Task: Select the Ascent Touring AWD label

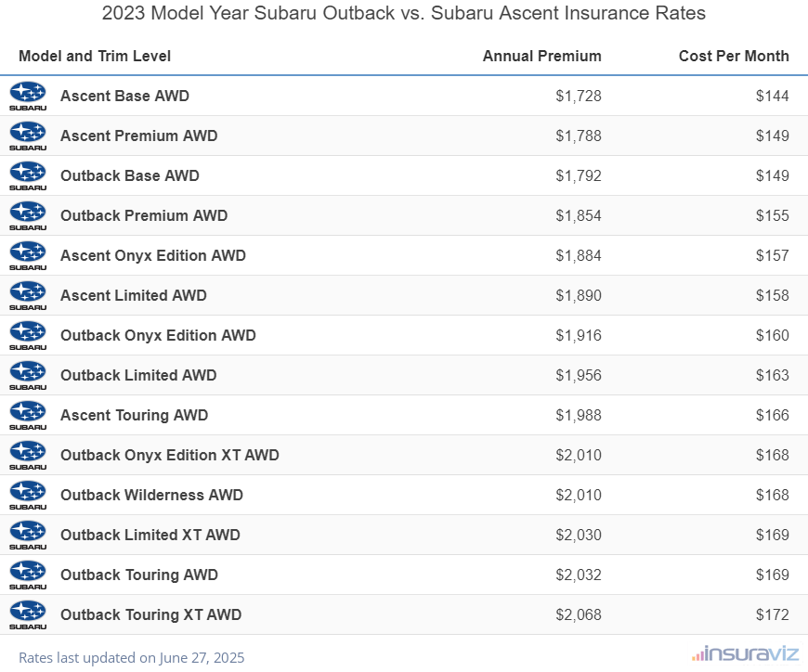Action: point(134,415)
